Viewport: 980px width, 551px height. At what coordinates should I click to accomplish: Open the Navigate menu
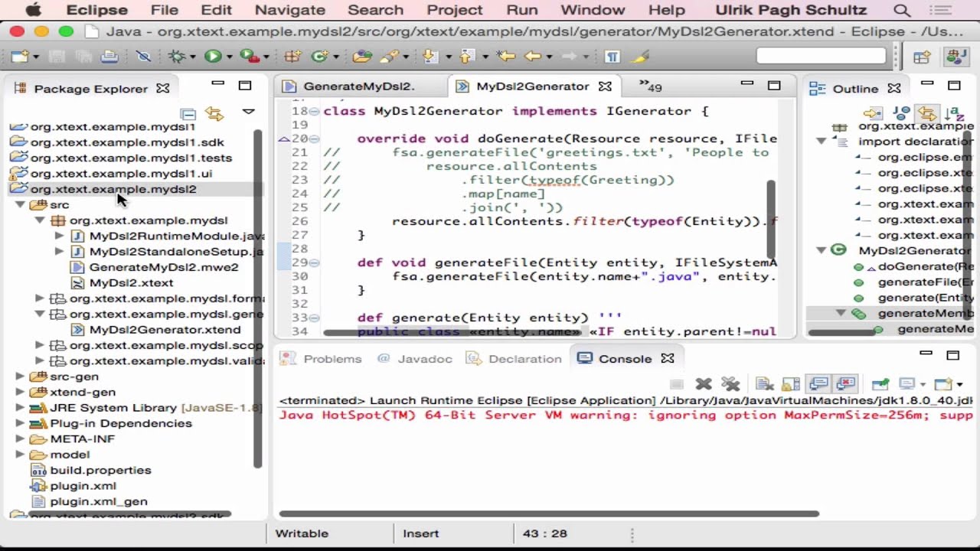[289, 10]
